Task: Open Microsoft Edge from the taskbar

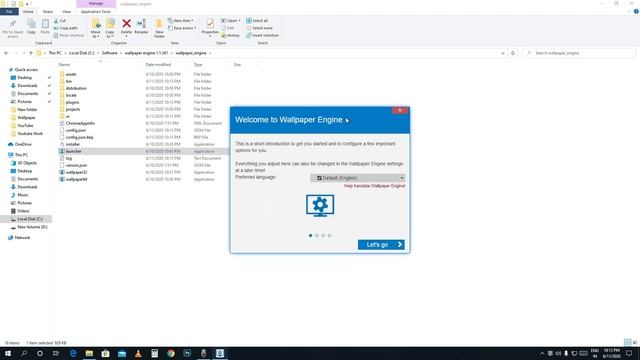Action: pyautogui.click(x=73, y=353)
